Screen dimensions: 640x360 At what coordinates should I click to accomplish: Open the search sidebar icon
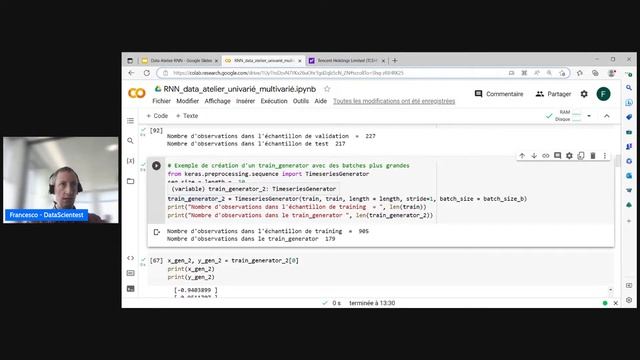pos(130,141)
